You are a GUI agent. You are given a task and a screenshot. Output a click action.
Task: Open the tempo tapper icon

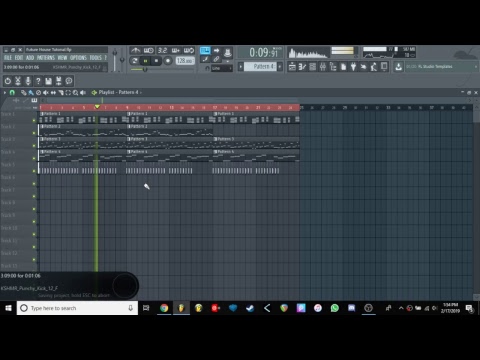tap(374, 67)
